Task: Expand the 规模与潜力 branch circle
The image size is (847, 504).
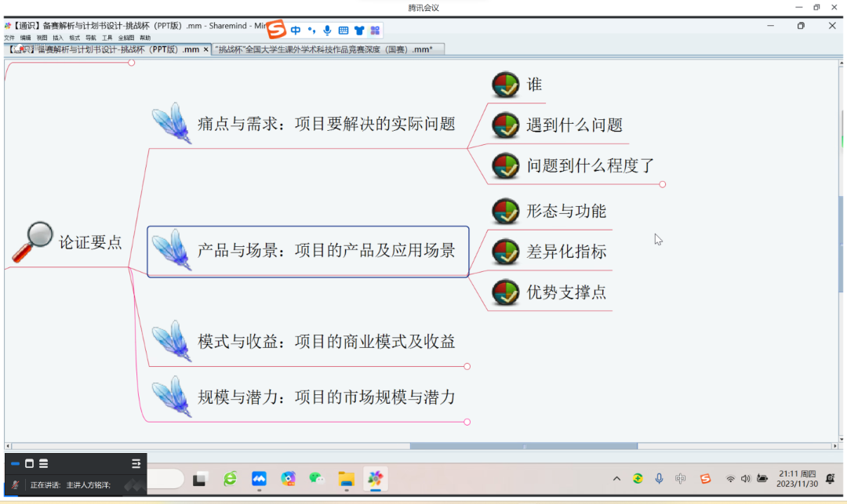Action: (x=467, y=422)
